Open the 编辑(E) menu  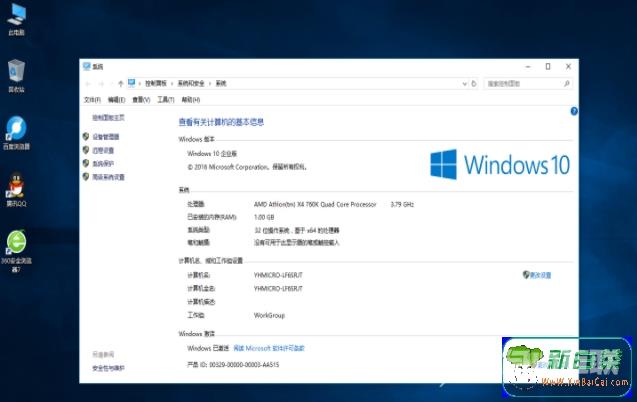117,100
